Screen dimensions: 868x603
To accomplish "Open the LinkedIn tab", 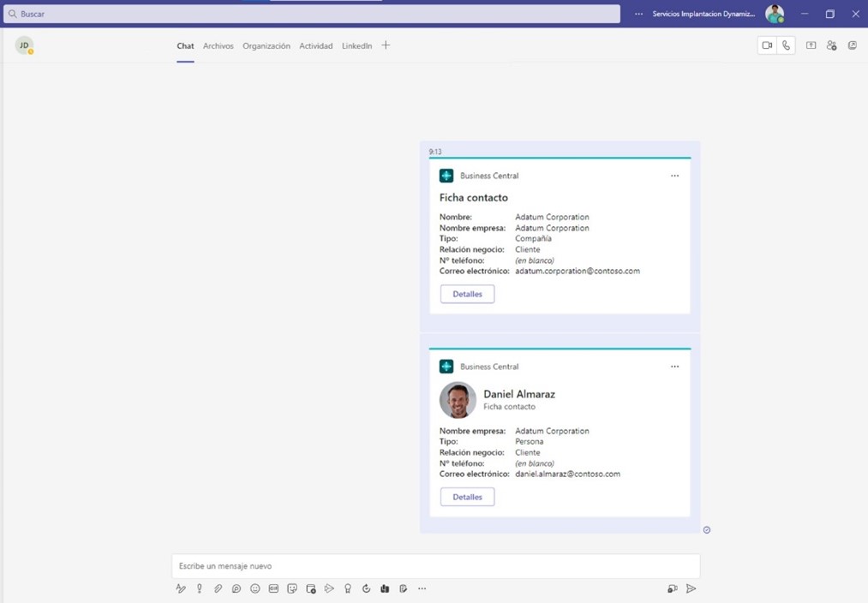I will pyautogui.click(x=357, y=46).
